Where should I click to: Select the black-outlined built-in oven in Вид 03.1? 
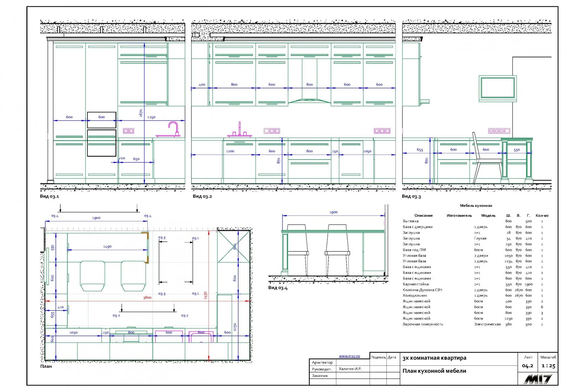(x=102, y=143)
